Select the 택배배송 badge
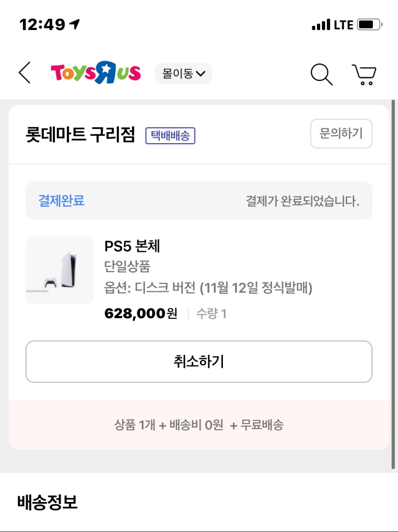 click(170, 136)
